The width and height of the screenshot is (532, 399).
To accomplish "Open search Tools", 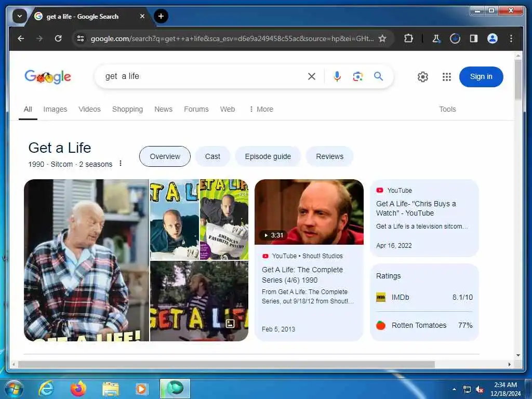I will click(x=447, y=109).
